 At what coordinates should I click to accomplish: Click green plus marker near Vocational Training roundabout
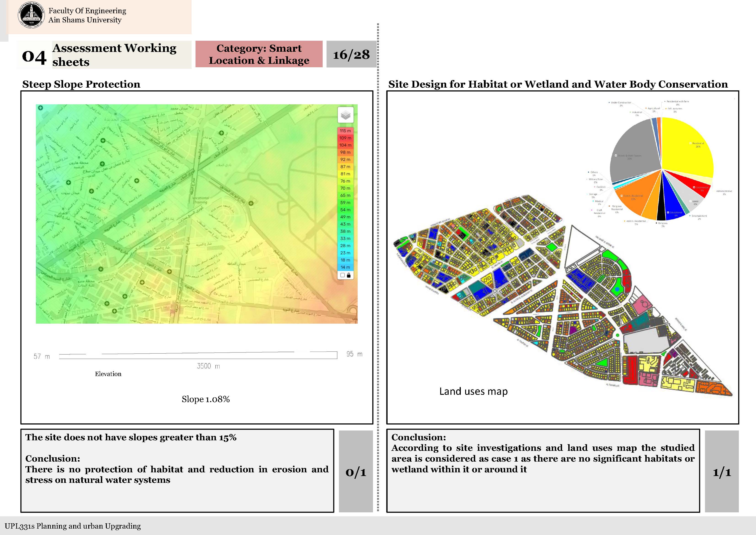point(251,203)
